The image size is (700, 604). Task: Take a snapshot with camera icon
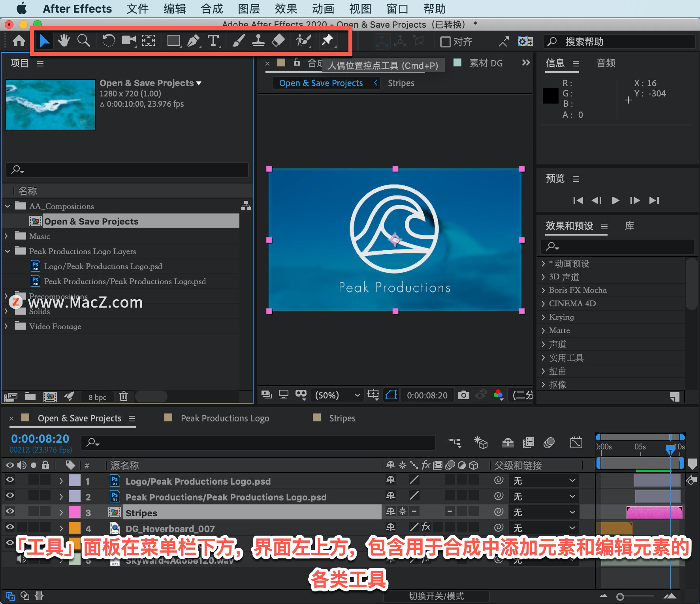463,395
